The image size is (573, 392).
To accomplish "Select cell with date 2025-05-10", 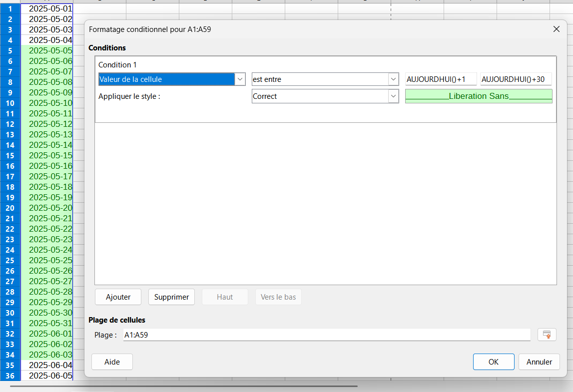I will tap(47, 103).
